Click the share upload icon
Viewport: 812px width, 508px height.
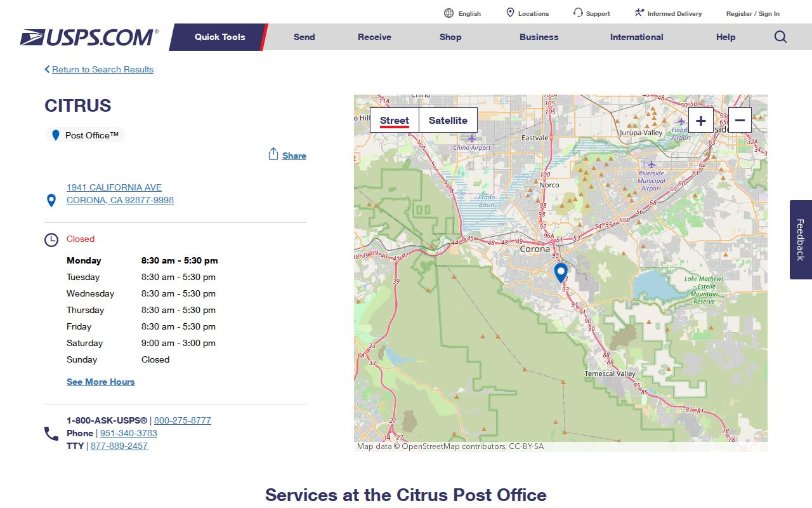(273, 154)
